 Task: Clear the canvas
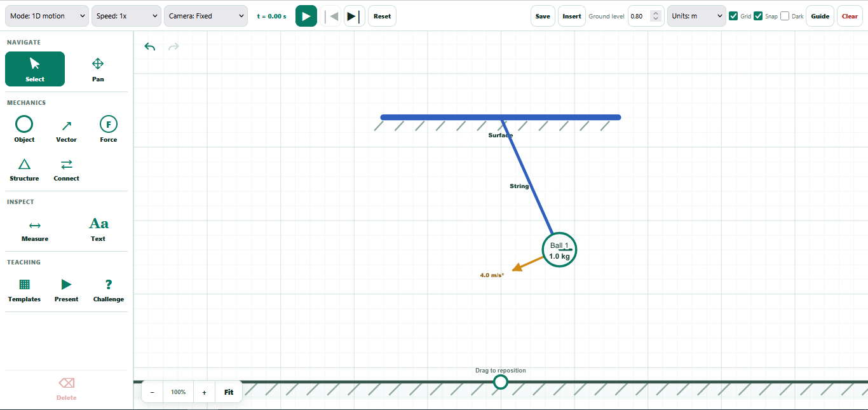(850, 16)
